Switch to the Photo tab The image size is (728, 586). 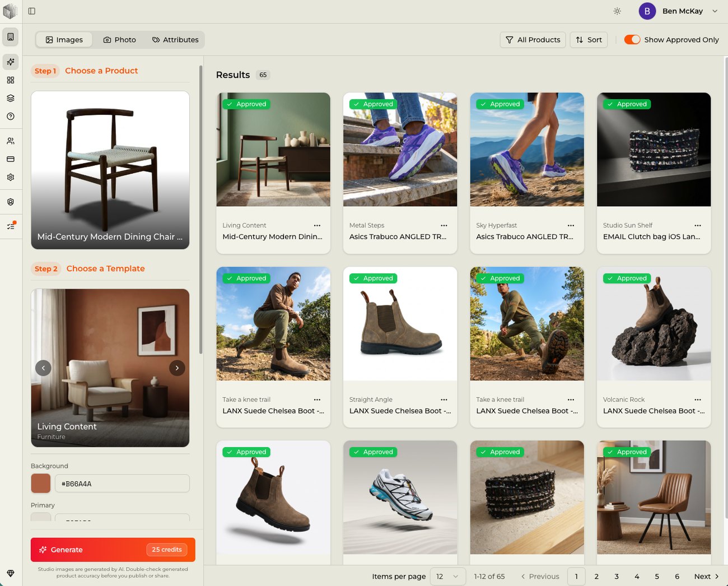(120, 40)
